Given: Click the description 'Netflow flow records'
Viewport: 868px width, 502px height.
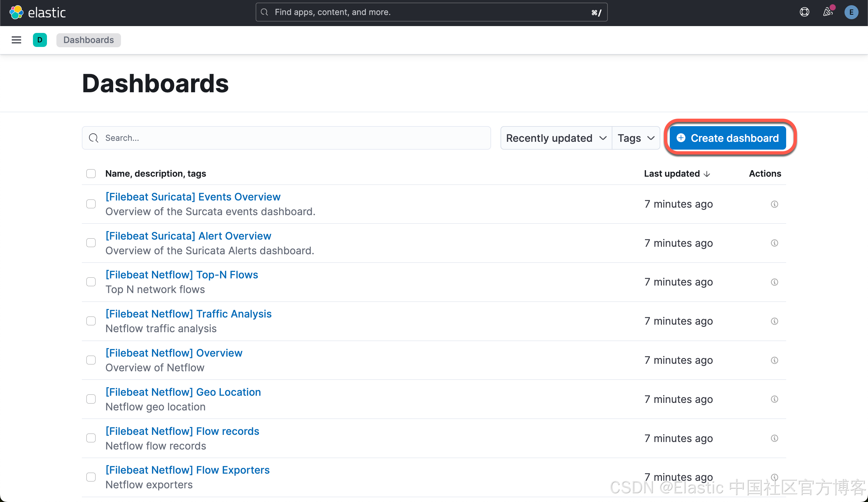Looking at the screenshot, I should [x=156, y=446].
